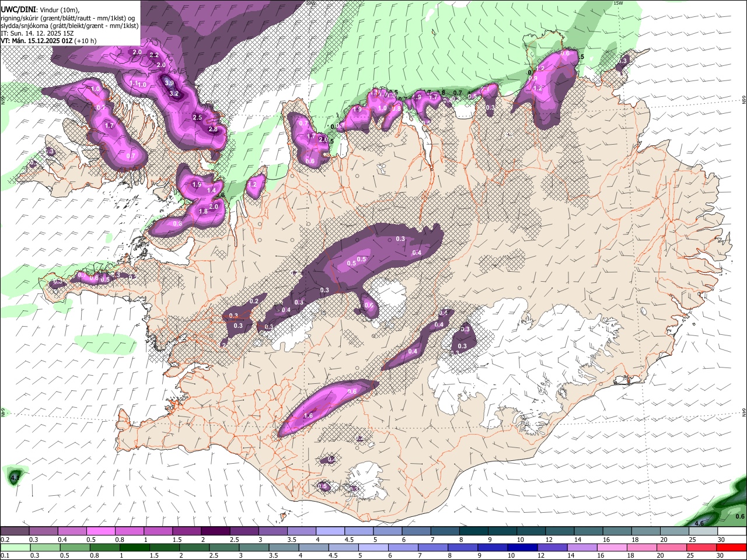Click the pale green swatch labeled 0.1 in rain legend
The height and width of the screenshot is (560, 747).
coord(15,547)
